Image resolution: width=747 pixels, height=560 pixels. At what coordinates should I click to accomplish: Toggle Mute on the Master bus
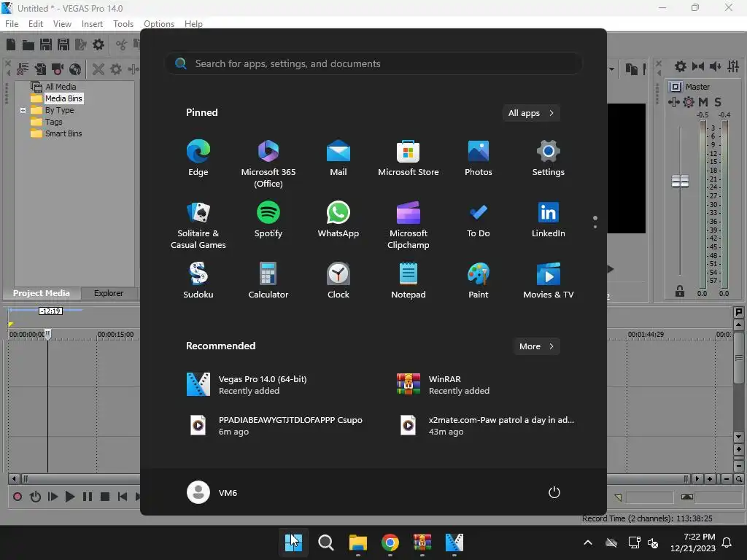coord(703,102)
